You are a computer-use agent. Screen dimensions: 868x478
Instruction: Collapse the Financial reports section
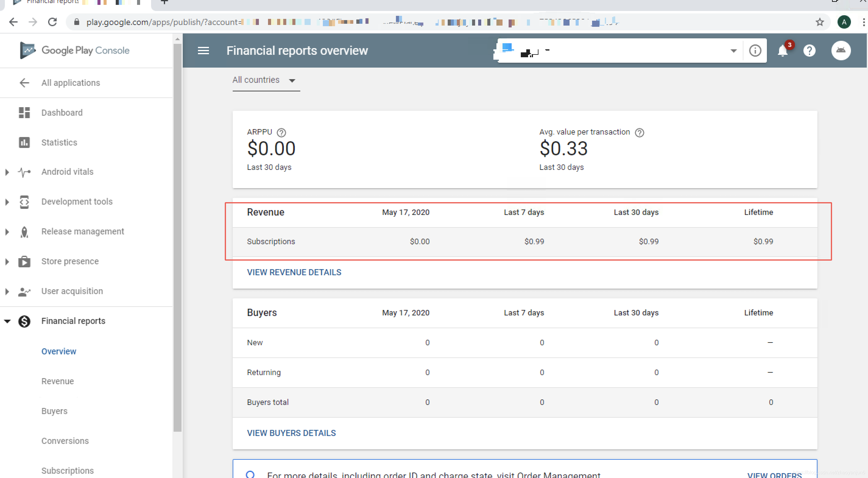point(7,321)
